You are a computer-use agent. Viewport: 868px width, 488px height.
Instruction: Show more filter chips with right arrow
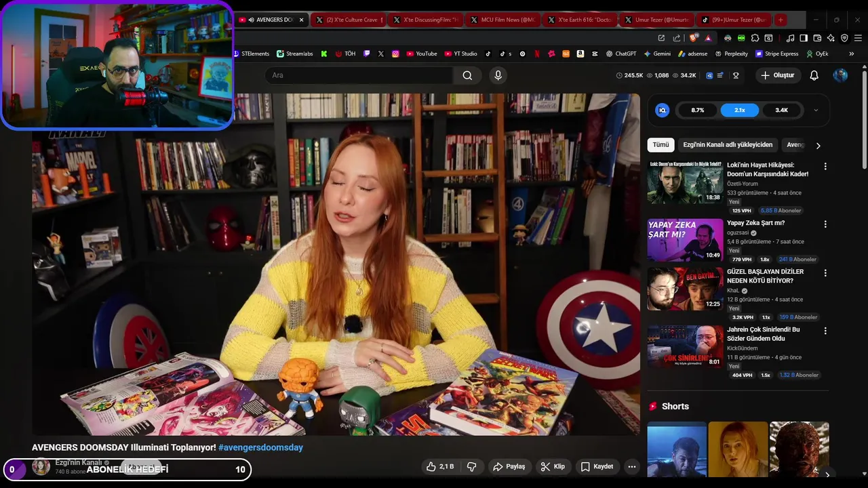click(x=818, y=145)
